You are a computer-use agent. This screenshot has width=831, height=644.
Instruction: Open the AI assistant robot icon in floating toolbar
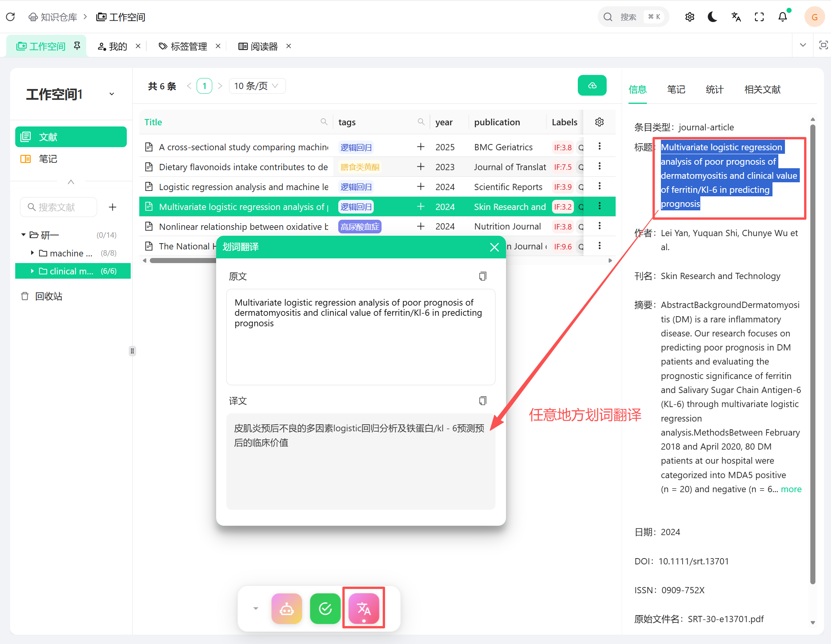(286, 608)
